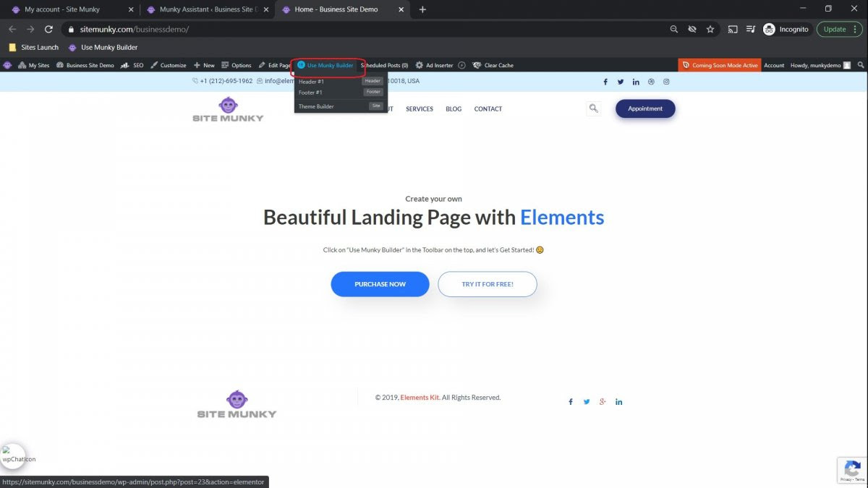This screenshot has width=868, height=488.
Task: Click the TRY IT FOR FREE! button
Action: pos(488,284)
